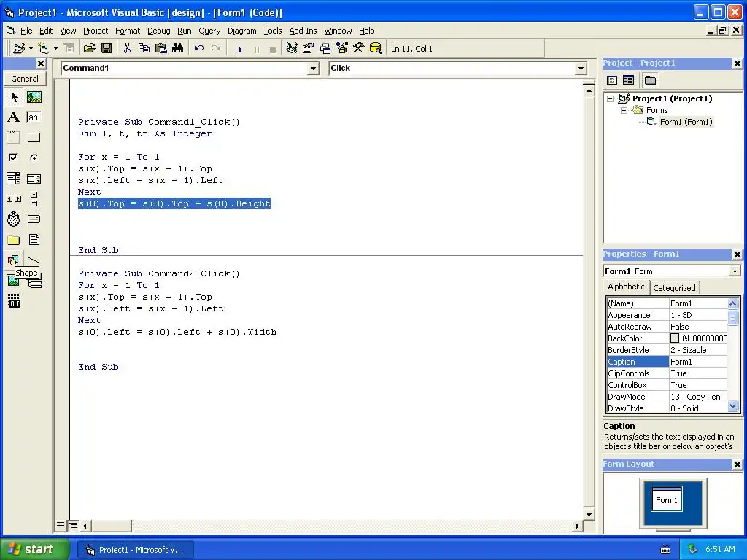Open the Project menu
Image resolution: width=747 pixels, height=560 pixels.
[96, 31]
